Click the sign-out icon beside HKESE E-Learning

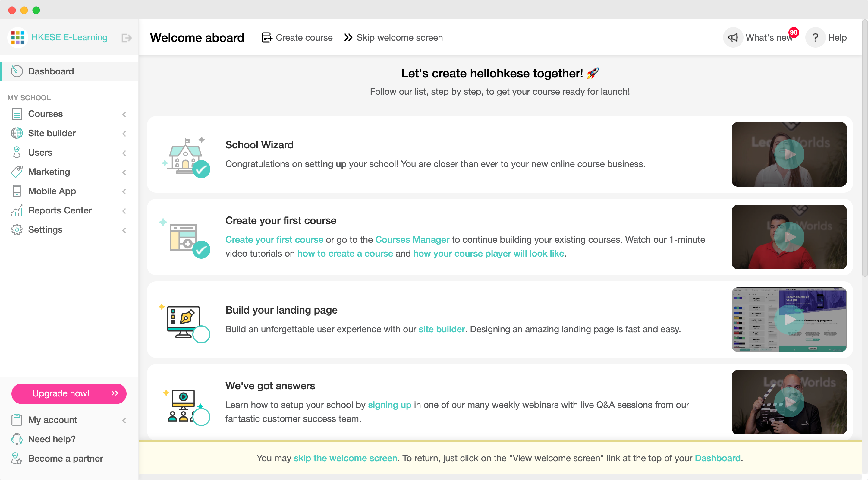click(x=126, y=38)
